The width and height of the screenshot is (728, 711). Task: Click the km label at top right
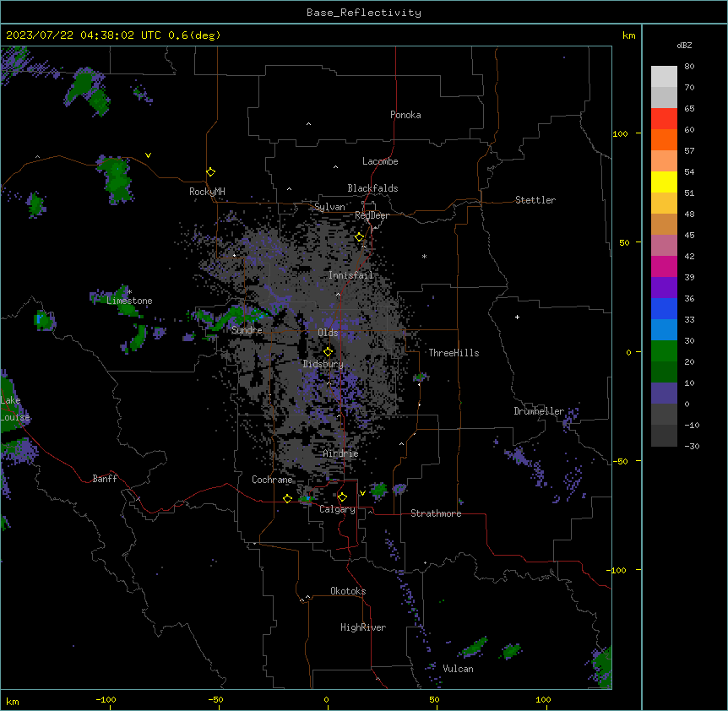(x=628, y=35)
